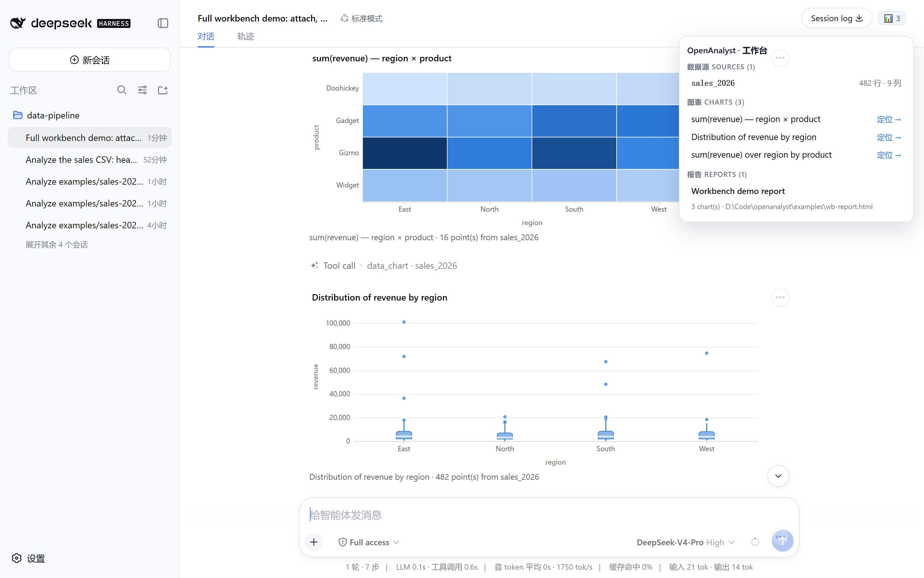Viewport: 924px width, 578px height.
Task: Expand the remaining 4 sessions (展开其余)
Action: click(56, 244)
